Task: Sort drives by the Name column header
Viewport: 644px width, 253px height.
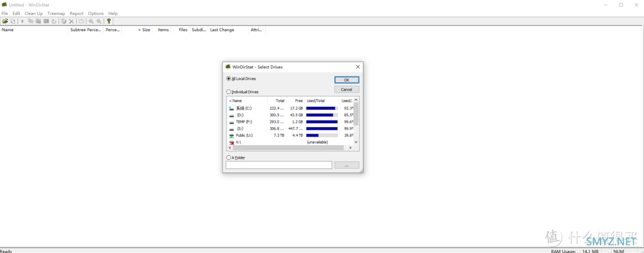Action: tap(247, 101)
